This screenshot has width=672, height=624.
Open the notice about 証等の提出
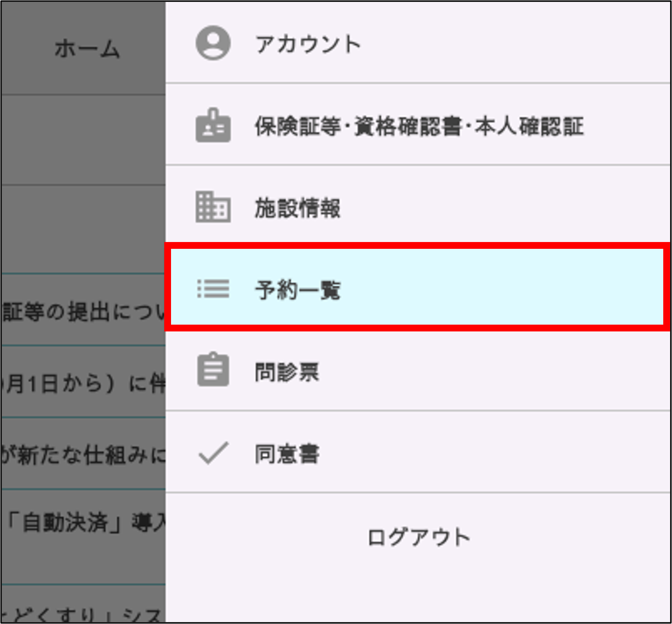pos(84,312)
